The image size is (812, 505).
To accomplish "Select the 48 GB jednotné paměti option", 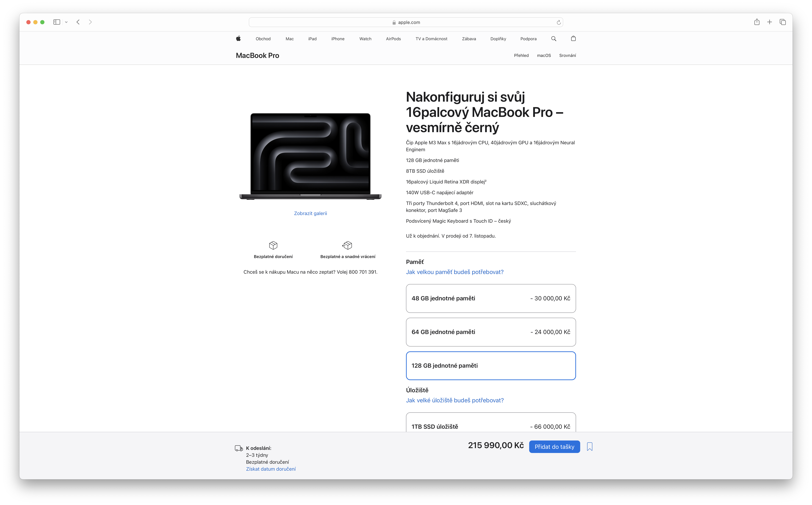I will tap(490, 298).
